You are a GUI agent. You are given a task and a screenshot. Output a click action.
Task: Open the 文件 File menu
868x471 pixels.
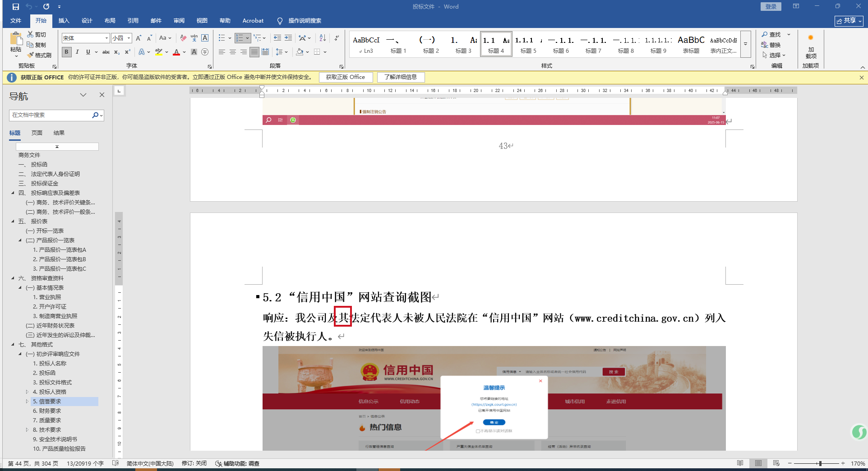16,21
